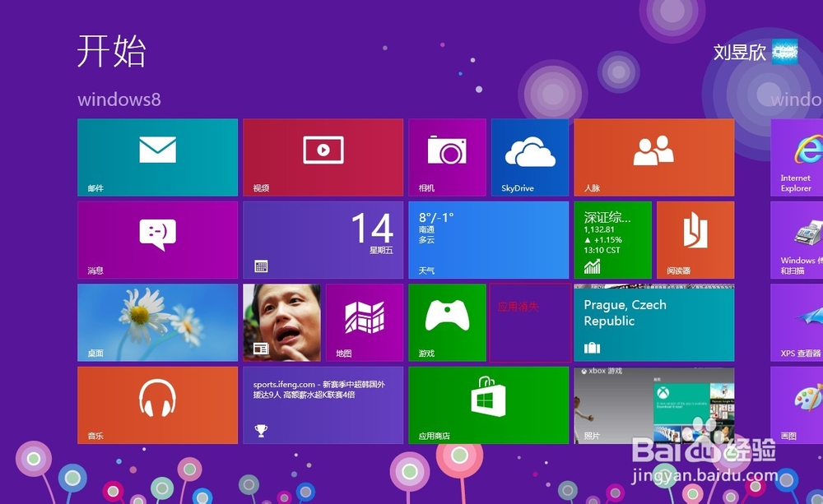Open the Calendar tile showing 14
The height and width of the screenshot is (504, 823).
pos(323,240)
